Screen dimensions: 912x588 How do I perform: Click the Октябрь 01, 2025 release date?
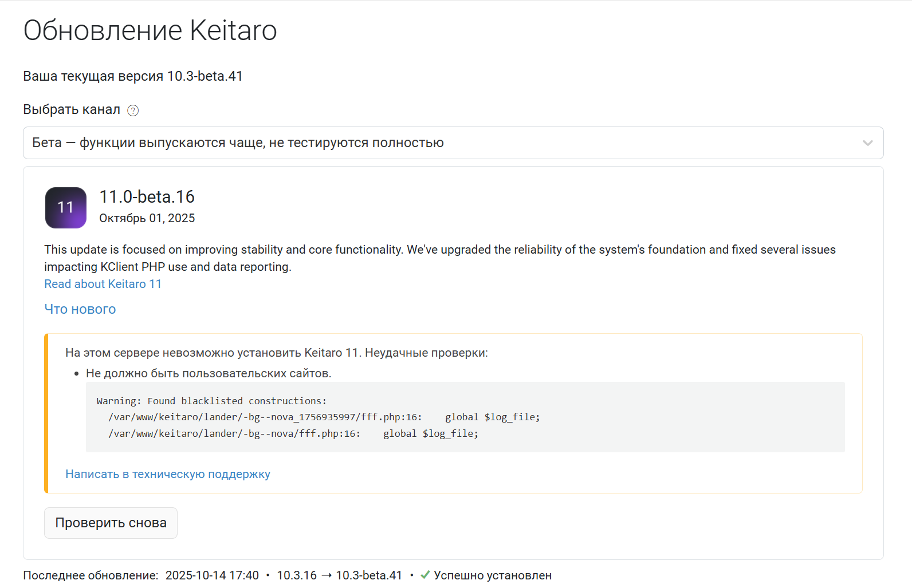tap(147, 218)
